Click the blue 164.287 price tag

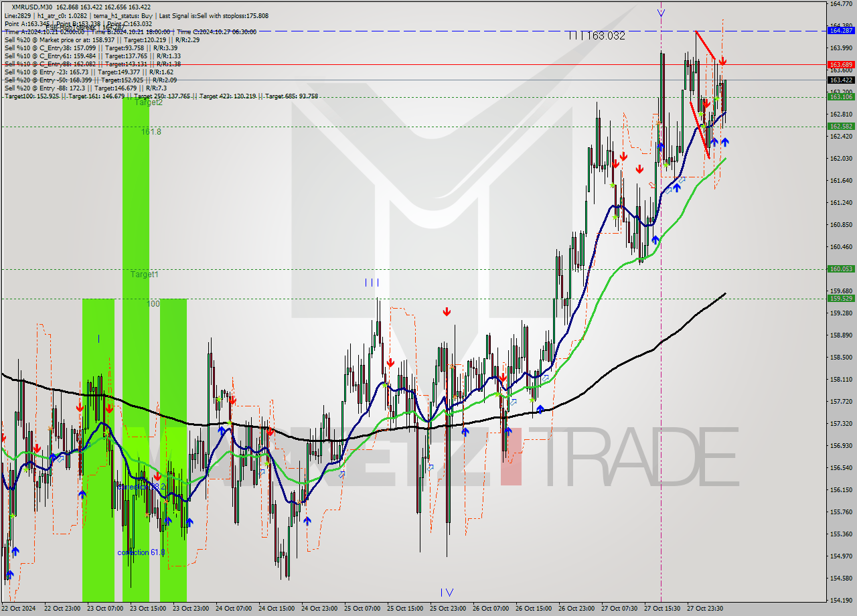click(x=841, y=30)
